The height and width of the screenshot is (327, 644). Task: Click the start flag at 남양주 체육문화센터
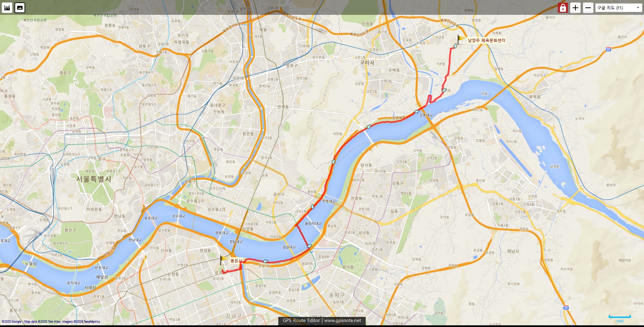coord(461,40)
